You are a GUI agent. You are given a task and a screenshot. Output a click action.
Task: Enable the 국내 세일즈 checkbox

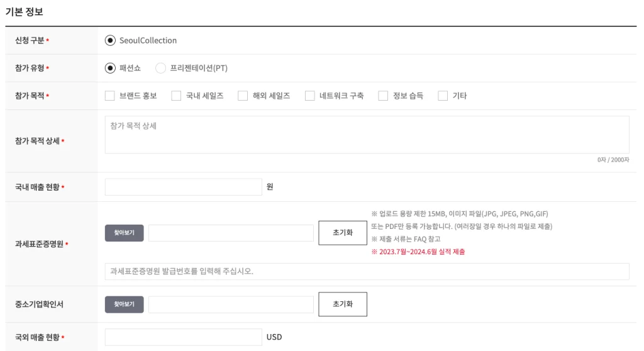(176, 96)
